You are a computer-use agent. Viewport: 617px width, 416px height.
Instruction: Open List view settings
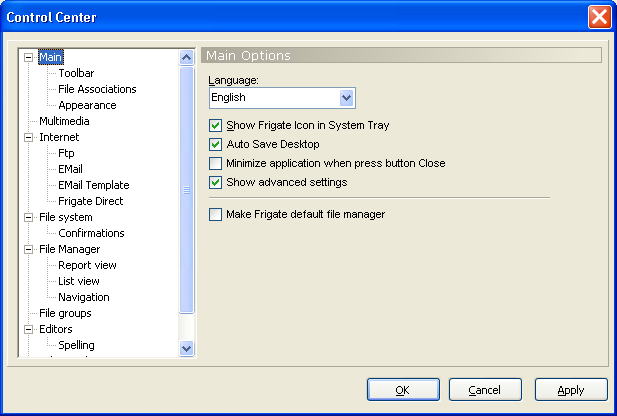(79, 281)
